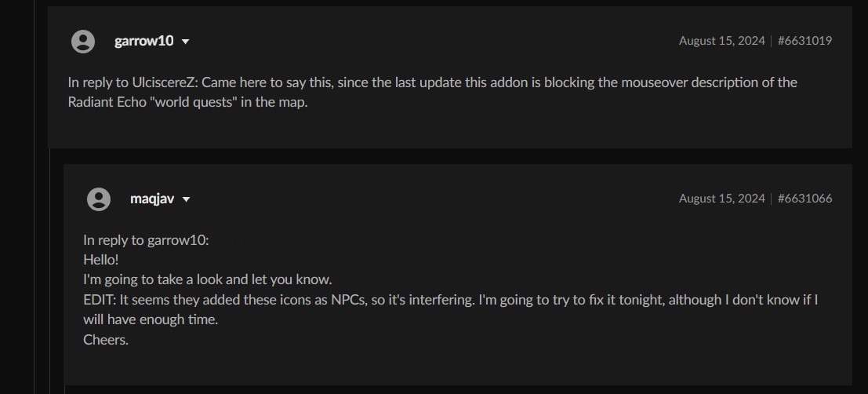Click the date on garrow10's comment
This screenshot has width=868, height=394.
click(721, 41)
